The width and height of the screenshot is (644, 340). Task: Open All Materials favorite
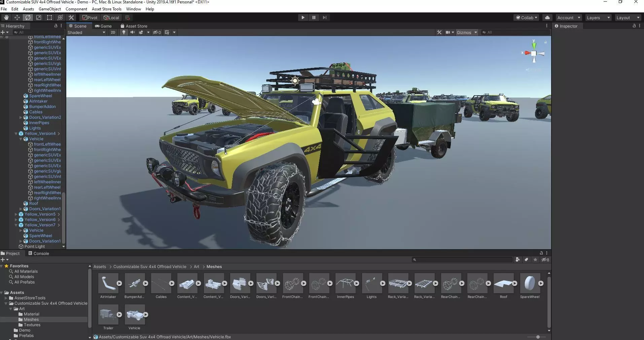point(26,271)
